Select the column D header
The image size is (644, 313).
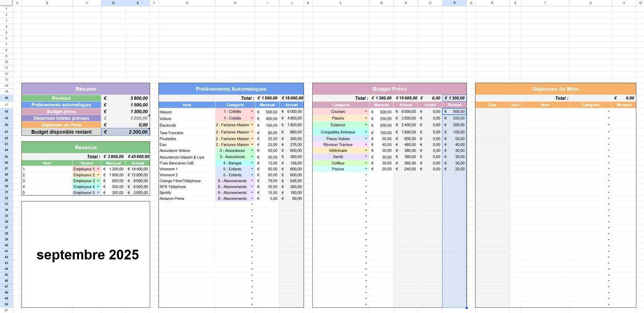tap(113, 3)
